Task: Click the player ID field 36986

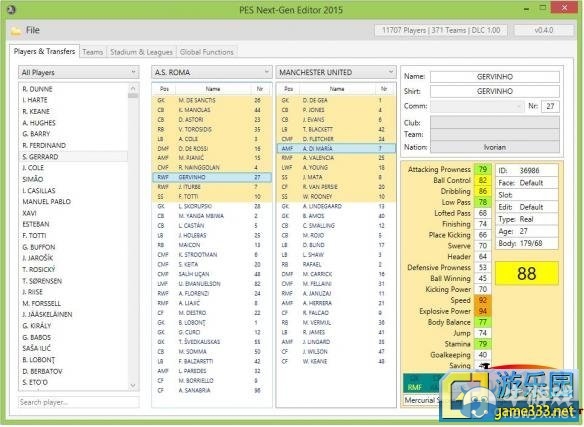Action: 527,170
